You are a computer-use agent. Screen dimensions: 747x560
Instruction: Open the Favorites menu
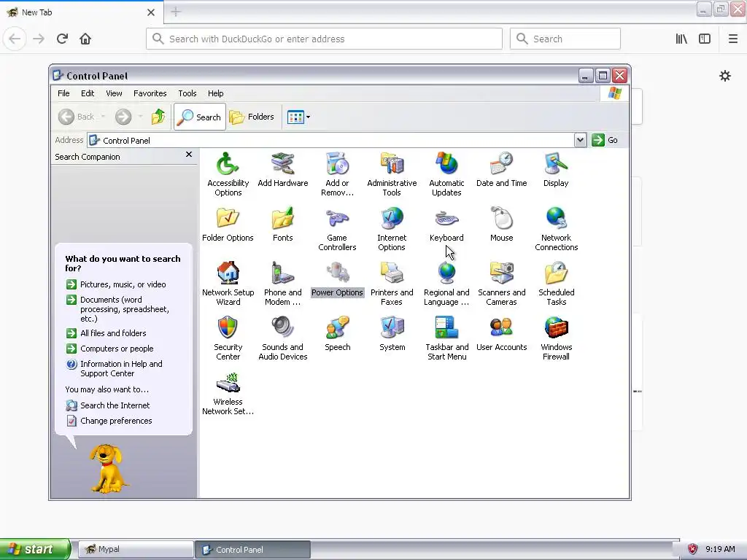pos(150,93)
